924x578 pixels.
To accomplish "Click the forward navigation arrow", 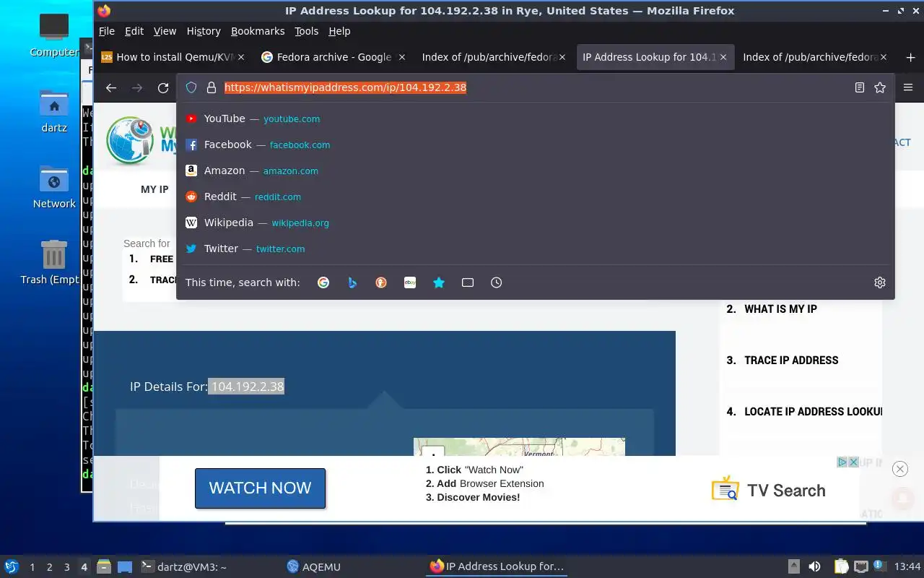I will (137, 87).
